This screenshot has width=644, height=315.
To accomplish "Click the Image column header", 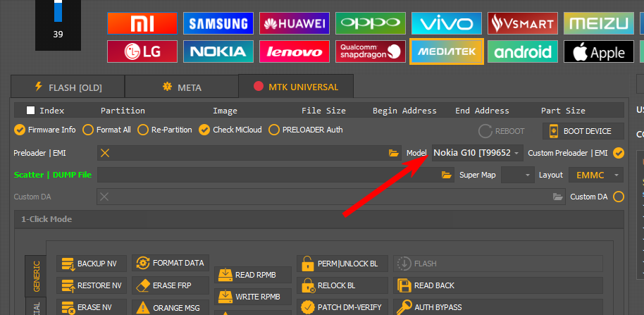I will 225,111.
